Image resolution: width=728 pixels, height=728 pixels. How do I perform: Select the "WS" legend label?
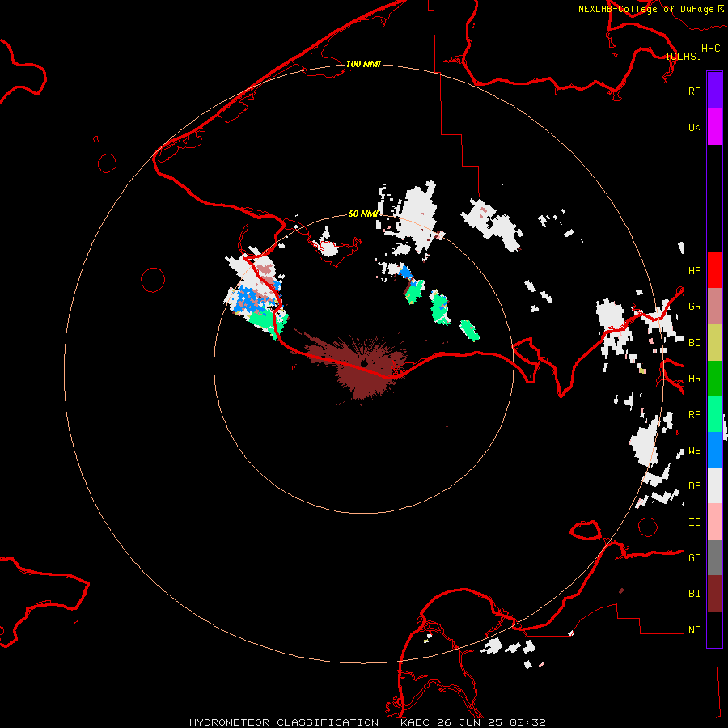point(694,451)
